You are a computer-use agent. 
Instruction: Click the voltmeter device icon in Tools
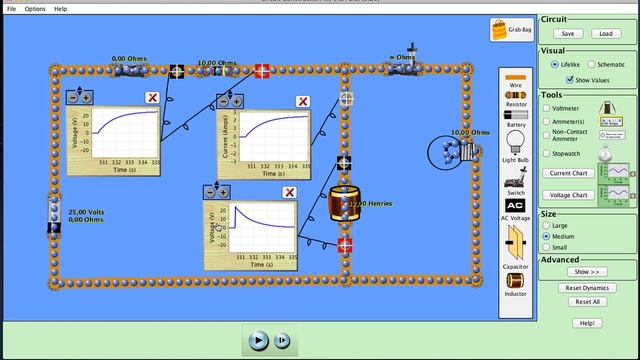point(607,108)
